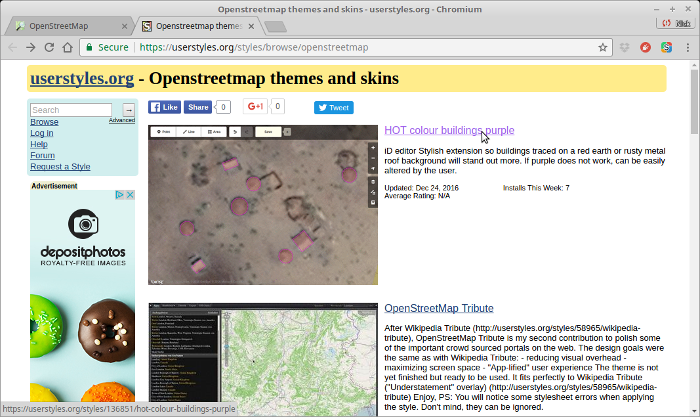
Task: Submit the search with the arrow button
Action: pos(129,109)
